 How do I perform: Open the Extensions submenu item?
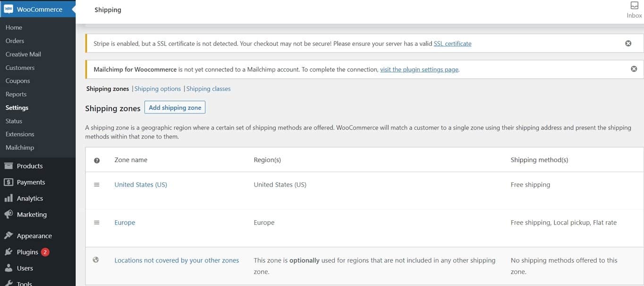click(20, 134)
